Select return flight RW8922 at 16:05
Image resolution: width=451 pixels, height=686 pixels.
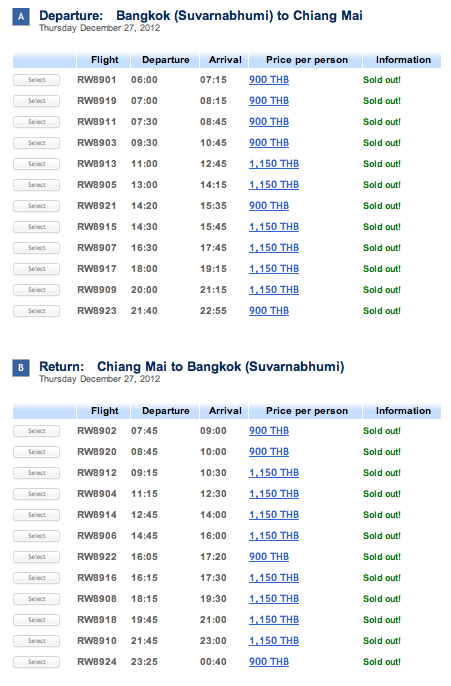click(36, 557)
